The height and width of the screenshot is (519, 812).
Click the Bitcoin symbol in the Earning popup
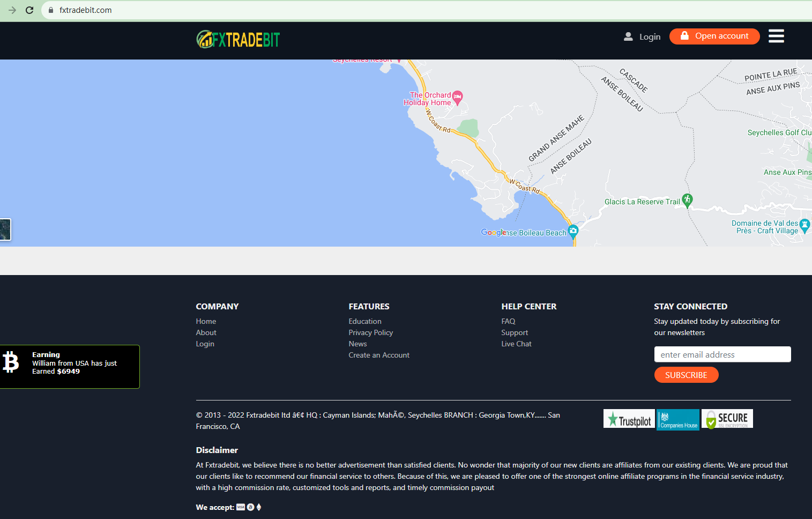[11, 362]
